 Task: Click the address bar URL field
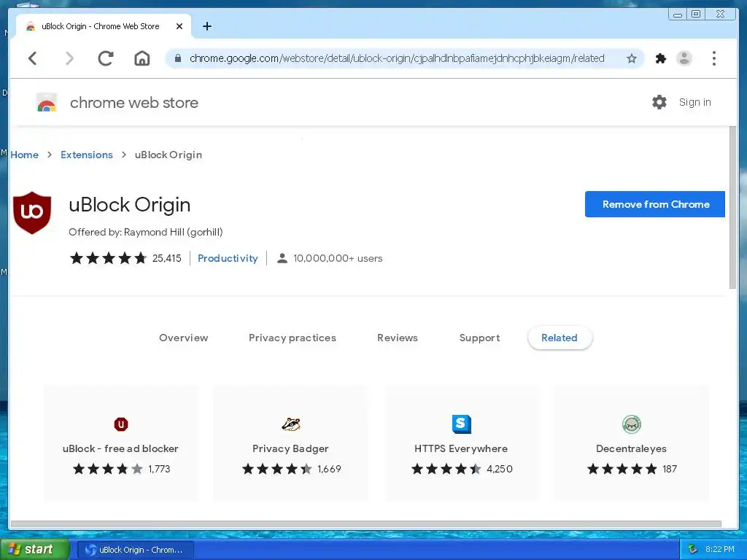(397, 58)
